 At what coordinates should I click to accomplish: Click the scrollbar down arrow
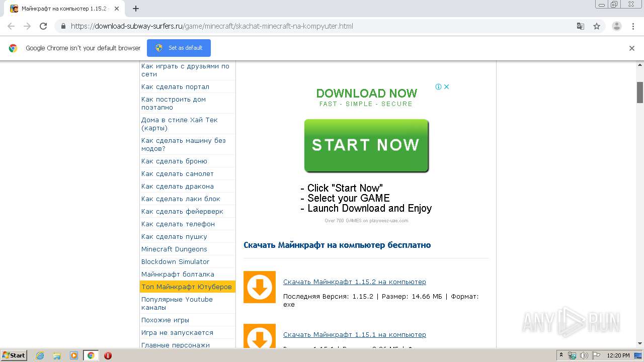click(x=640, y=344)
